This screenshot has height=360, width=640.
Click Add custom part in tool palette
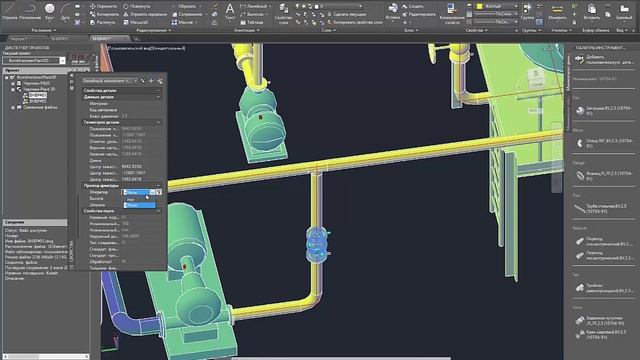click(605, 60)
